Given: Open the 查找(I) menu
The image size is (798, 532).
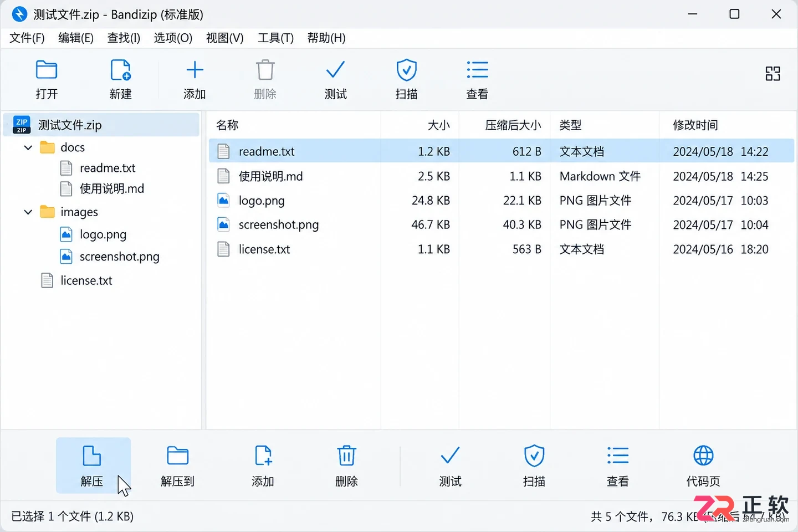Looking at the screenshot, I should [124, 38].
